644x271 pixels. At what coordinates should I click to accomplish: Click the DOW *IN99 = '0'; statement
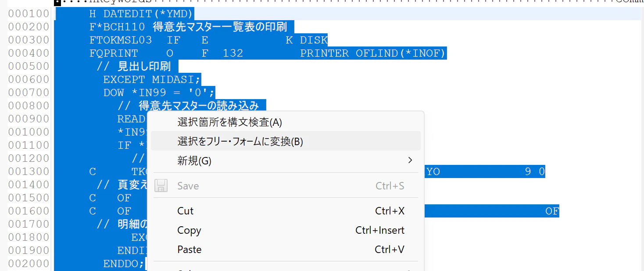(159, 93)
